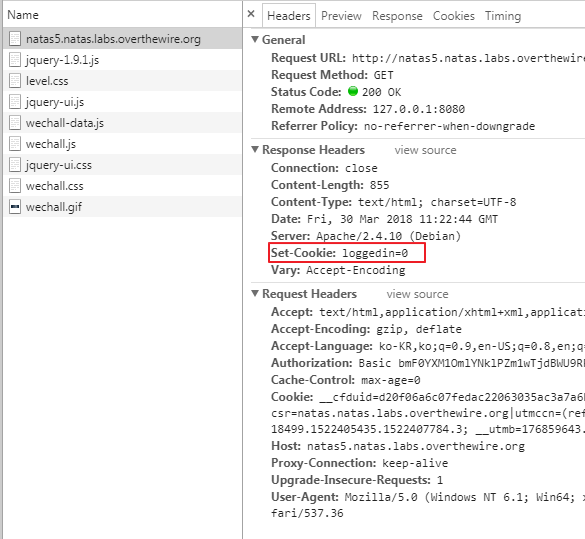
Task: Click the Accept-Language header value
Action: coord(482,347)
